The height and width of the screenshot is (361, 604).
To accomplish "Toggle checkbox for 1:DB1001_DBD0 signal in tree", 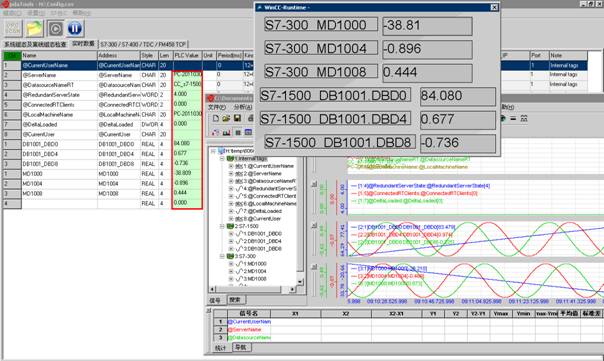I will coord(231,234).
